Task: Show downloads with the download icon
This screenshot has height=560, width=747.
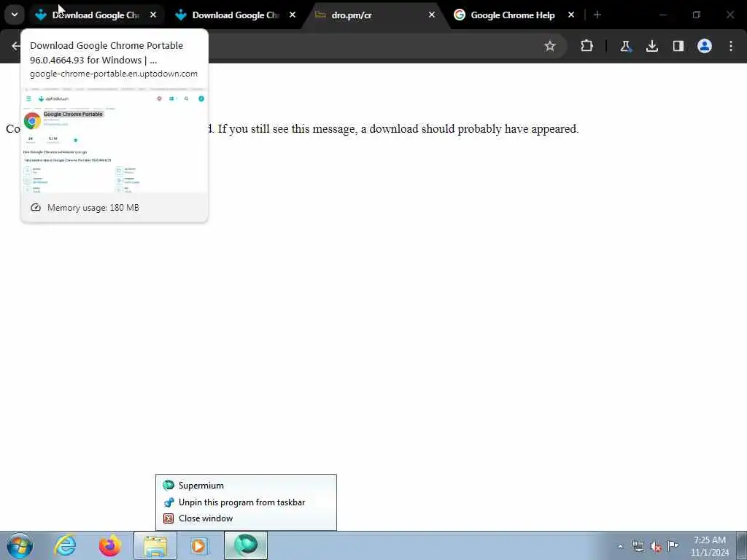Action: (651, 46)
